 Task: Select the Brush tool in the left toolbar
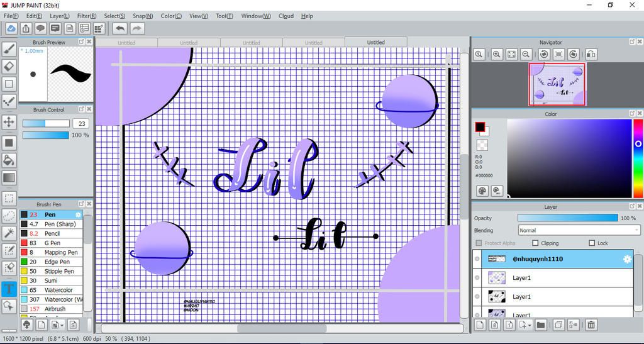point(9,49)
